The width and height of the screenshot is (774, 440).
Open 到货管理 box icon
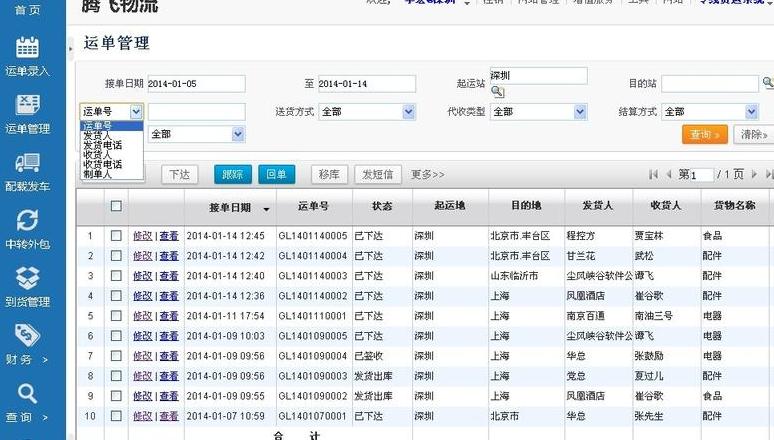coord(27,278)
